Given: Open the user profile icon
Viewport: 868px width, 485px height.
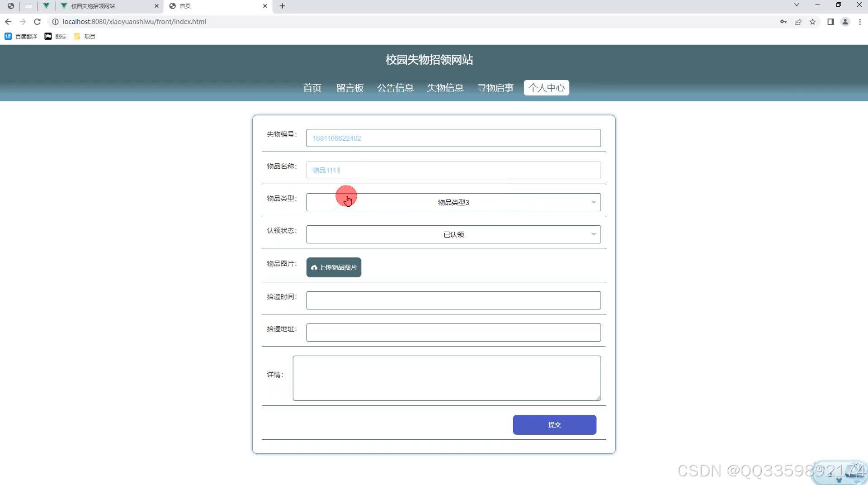Looking at the screenshot, I should point(845,22).
